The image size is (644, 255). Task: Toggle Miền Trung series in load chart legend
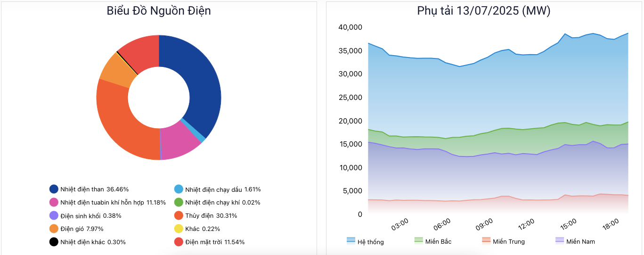click(x=503, y=241)
